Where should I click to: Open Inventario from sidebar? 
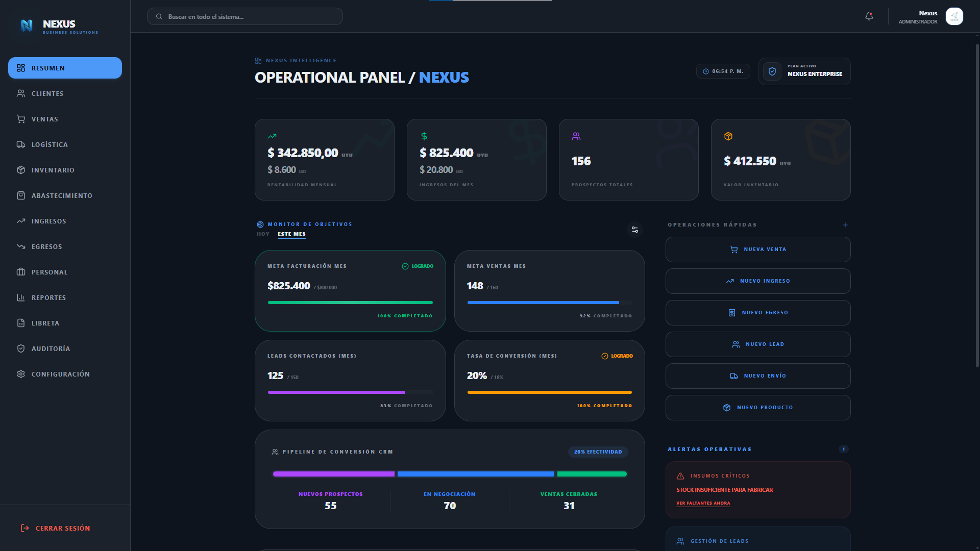point(65,170)
